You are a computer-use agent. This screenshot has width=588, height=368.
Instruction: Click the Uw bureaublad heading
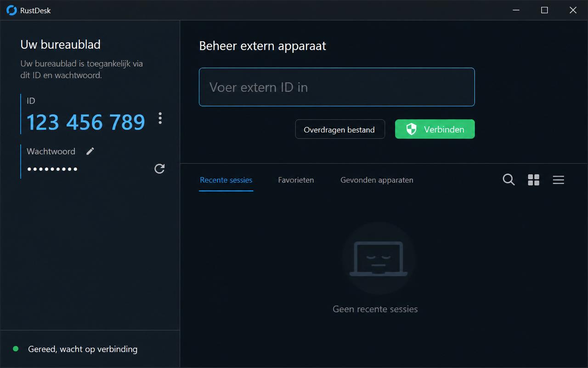[x=60, y=45]
